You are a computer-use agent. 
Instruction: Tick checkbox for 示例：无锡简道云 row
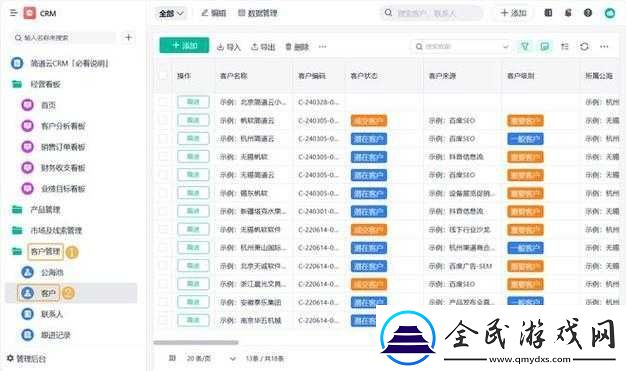(163, 175)
